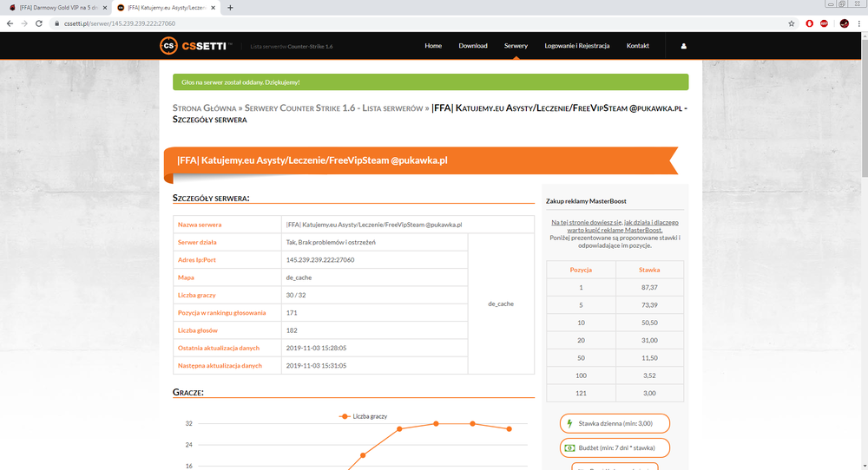Image resolution: width=868 pixels, height=470 pixels.
Task: Close the FFA Darmowy Gold VIP tab
Action: (x=105, y=8)
